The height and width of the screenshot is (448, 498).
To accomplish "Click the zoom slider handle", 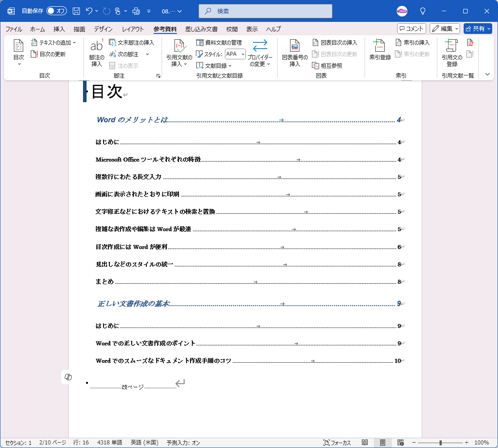I will click(x=440, y=443).
